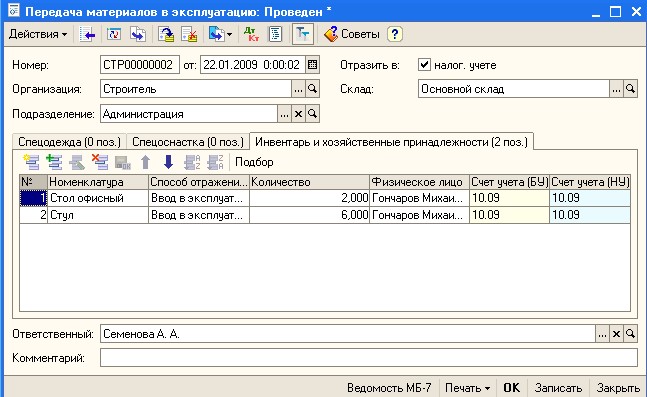647x397 pixels.
Task: Sort table descending Z-A icon
Action: click(x=215, y=162)
